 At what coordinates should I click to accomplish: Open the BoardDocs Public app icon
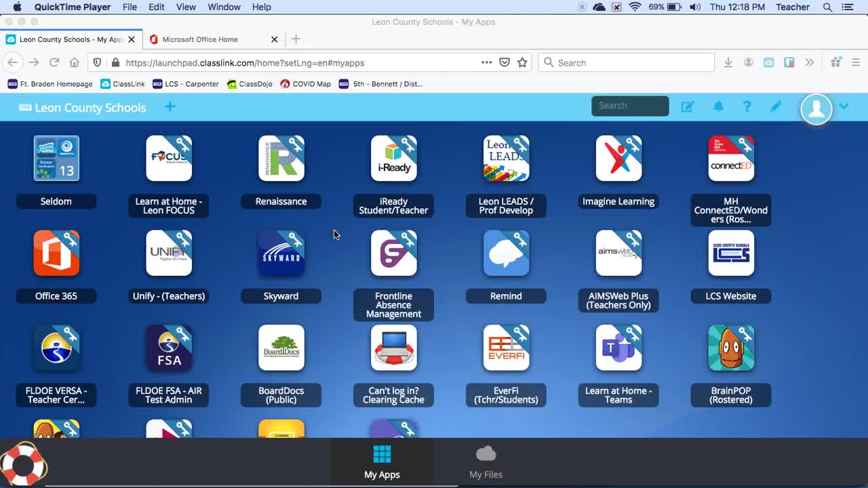(281, 348)
